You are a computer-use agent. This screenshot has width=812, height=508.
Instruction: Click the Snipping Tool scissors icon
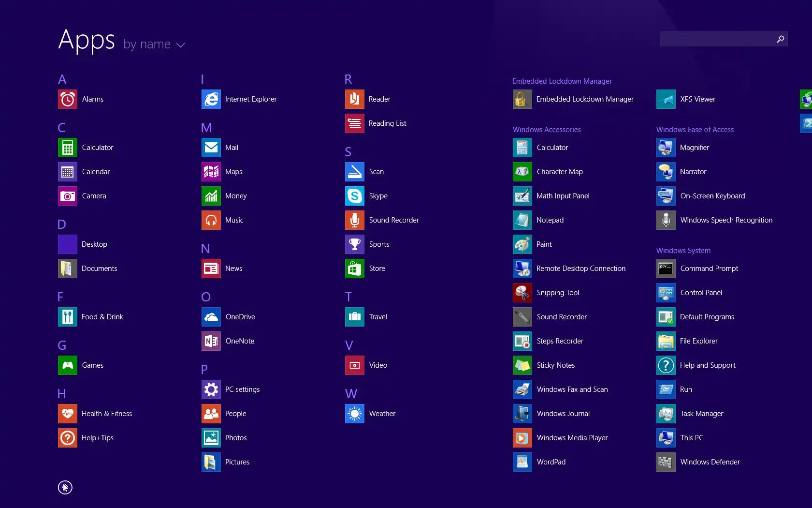pyautogui.click(x=522, y=293)
